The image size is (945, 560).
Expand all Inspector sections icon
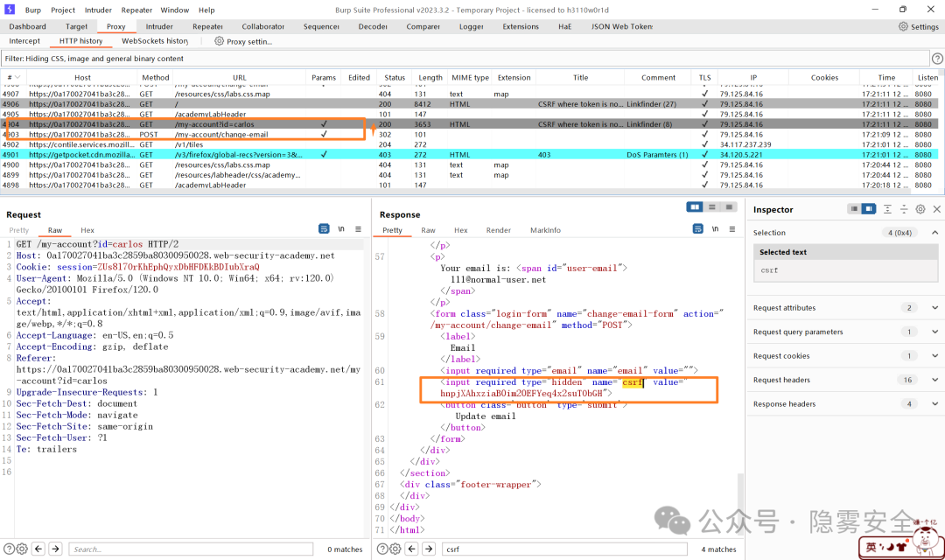pyautogui.click(x=887, y=209)
